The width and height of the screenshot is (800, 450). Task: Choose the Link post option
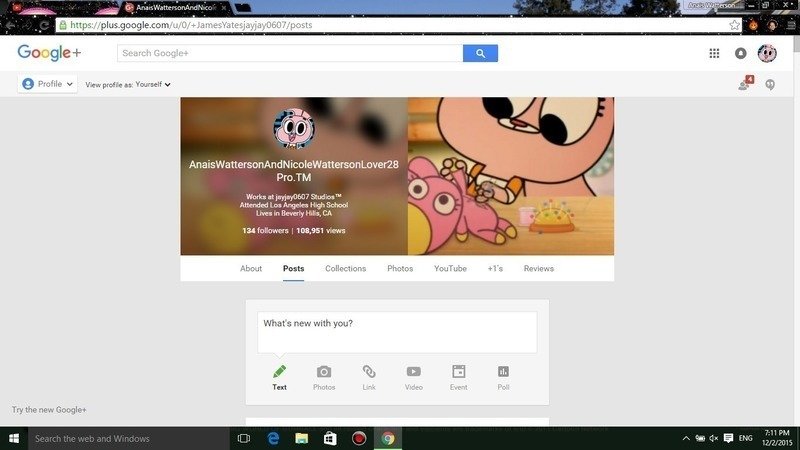coord(369,377)
